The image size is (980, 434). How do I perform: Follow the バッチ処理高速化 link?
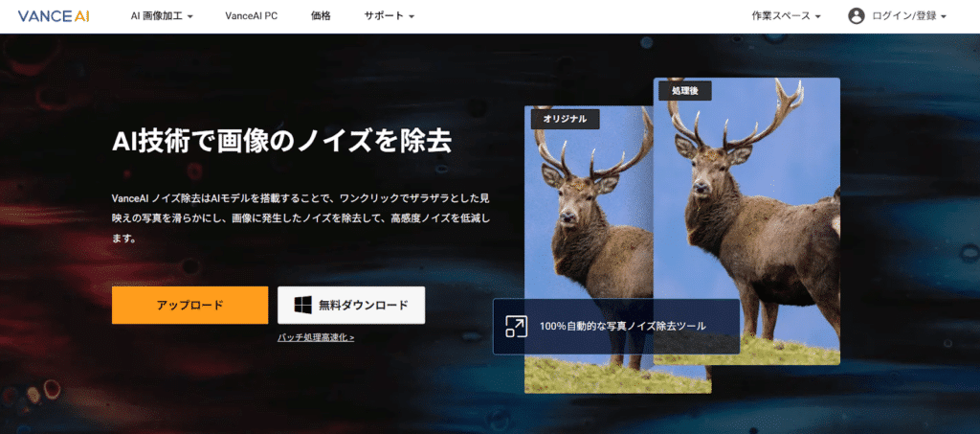click(x=316, y=337)
